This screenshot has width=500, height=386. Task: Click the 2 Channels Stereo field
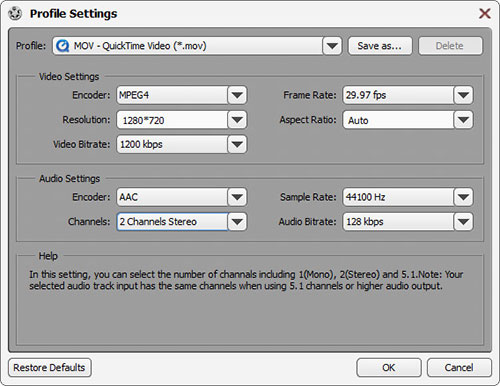(172, 222)
